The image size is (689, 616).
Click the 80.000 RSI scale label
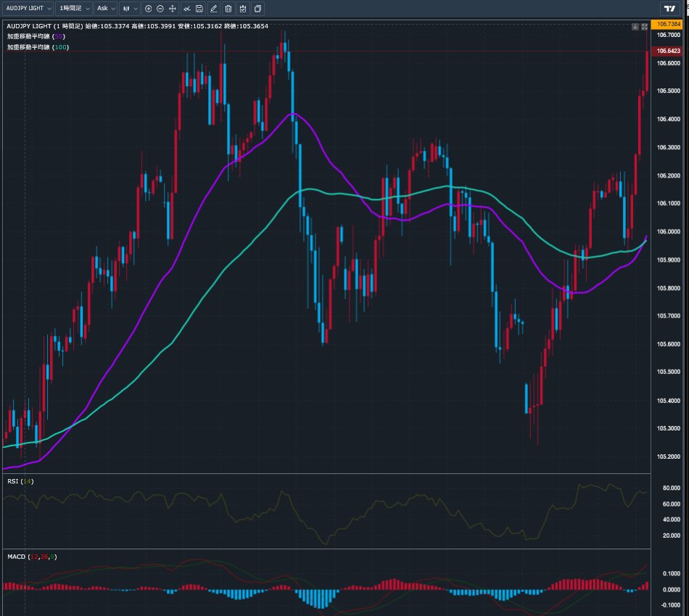[672, 488]
